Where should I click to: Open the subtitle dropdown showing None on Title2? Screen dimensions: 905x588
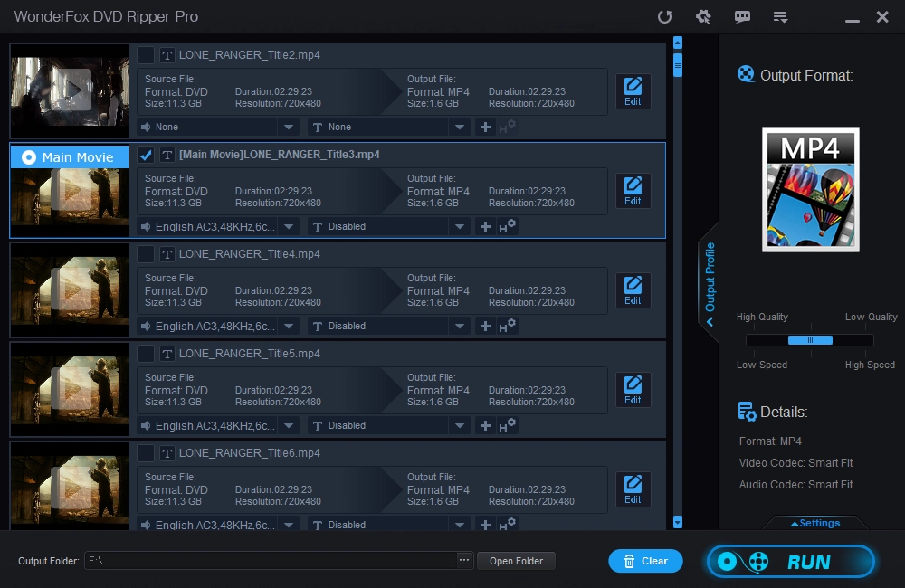point(460,127)
